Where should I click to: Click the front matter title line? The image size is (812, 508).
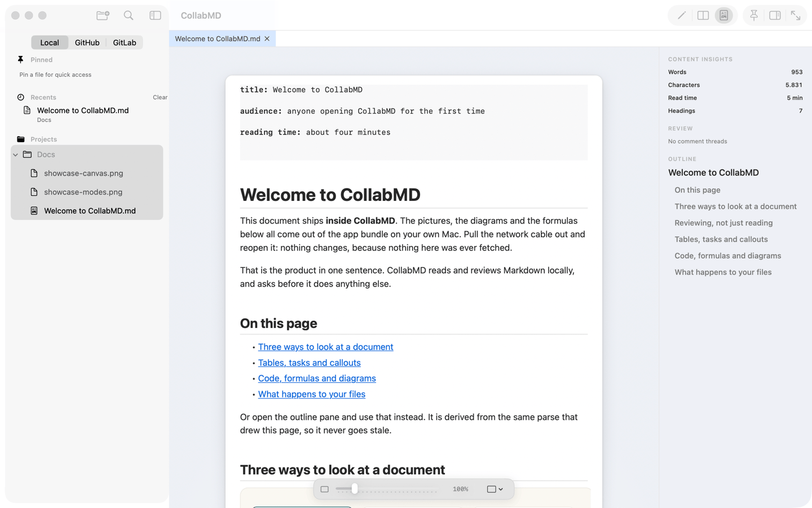pyautogui.click(x=301, y=90)
